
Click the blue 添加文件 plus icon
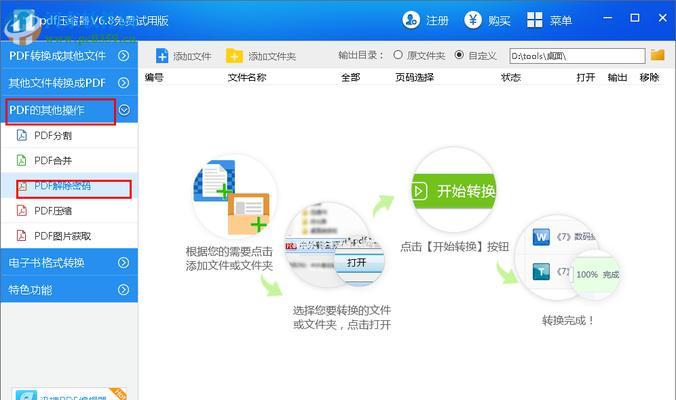(x=162, y=56)
